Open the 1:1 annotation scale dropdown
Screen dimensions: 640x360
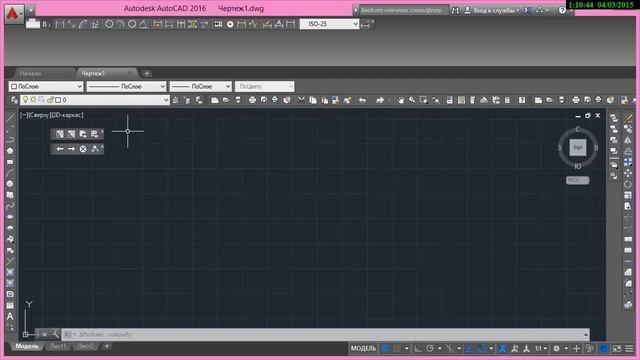541,349
